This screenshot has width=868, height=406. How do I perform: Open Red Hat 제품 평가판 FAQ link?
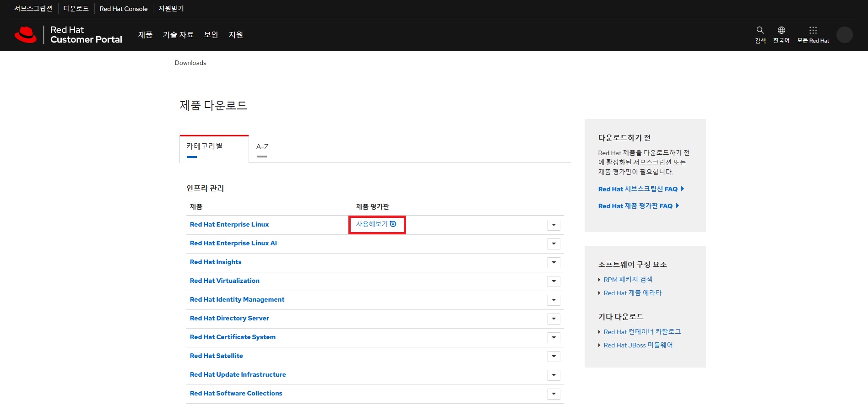(638, 206)
